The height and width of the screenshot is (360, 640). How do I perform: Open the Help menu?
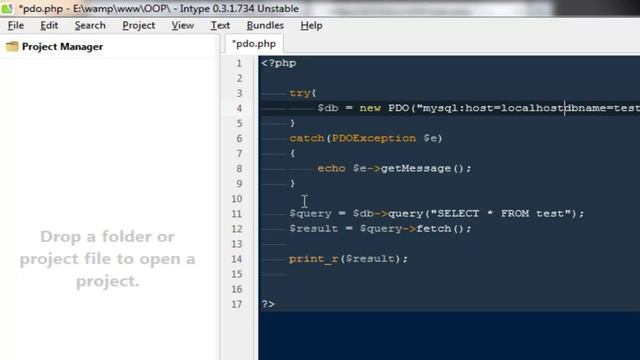coord(311,26)
